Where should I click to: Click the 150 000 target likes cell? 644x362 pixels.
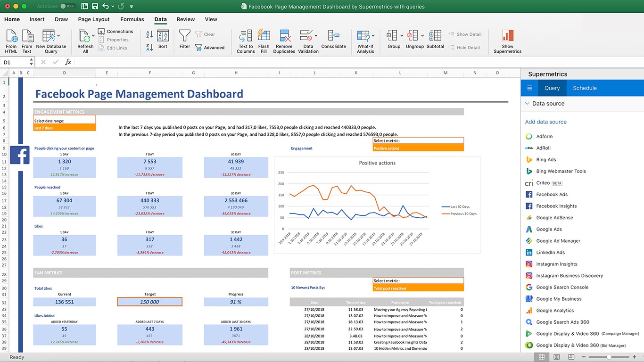(x=149, y=302)
